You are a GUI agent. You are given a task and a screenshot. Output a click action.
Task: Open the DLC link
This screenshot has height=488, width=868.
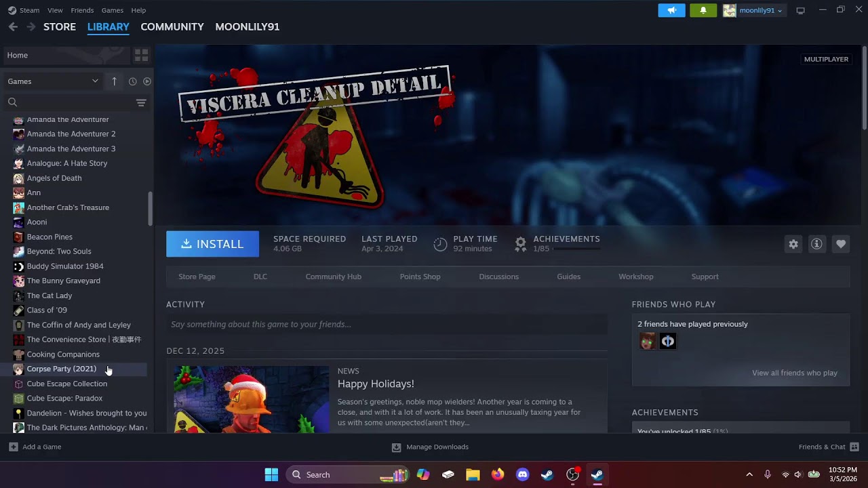[260, 277]
